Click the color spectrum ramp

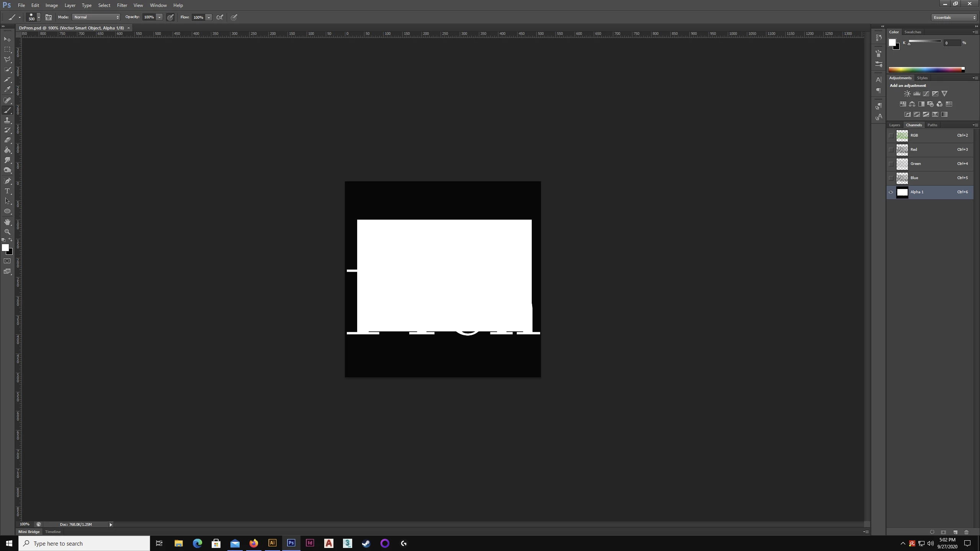pyautogui.click(x=925, y=70)
